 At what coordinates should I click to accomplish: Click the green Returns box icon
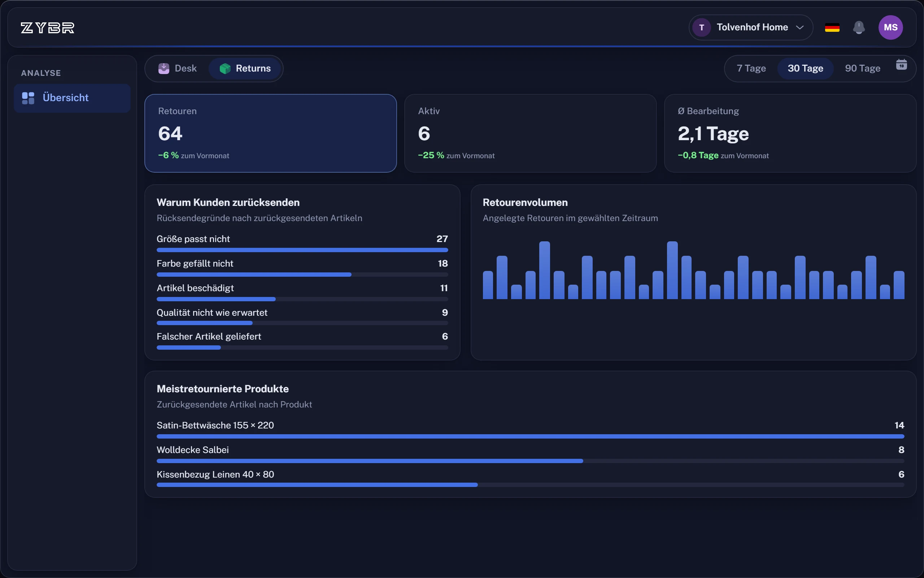click(x=225, y=68)
